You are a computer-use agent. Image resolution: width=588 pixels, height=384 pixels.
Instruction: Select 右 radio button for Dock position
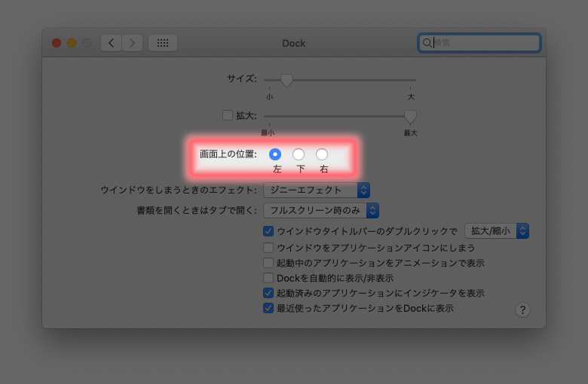click(322, 154)
